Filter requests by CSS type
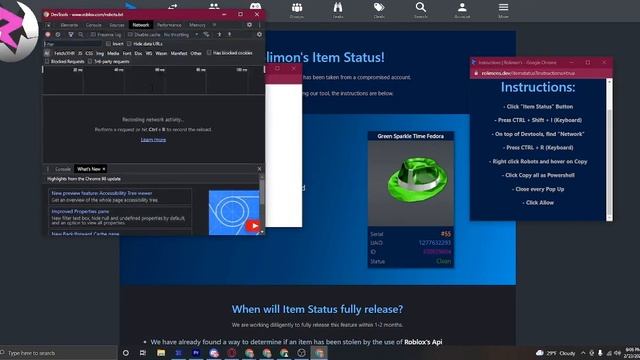 point(89,53)
